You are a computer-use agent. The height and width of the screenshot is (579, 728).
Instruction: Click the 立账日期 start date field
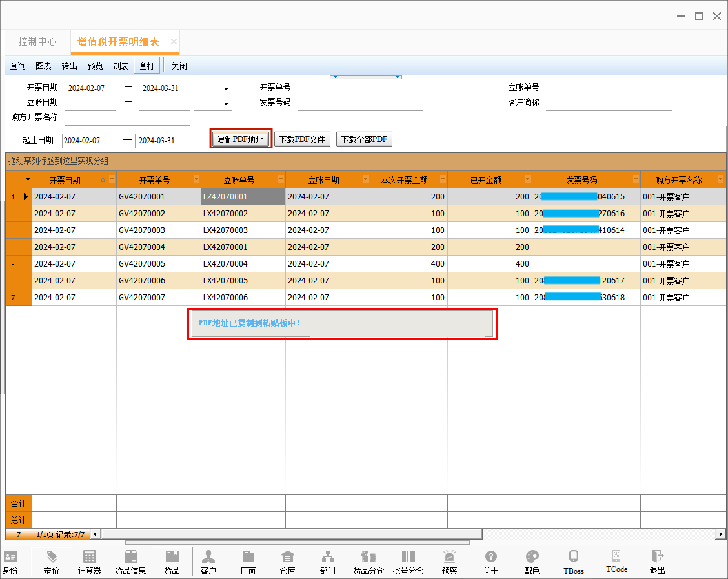(x=90, y=103)
